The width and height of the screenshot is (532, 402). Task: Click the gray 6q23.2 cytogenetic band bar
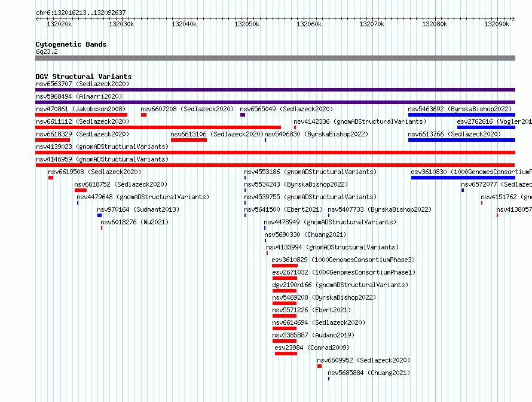[x=275, y=58]
